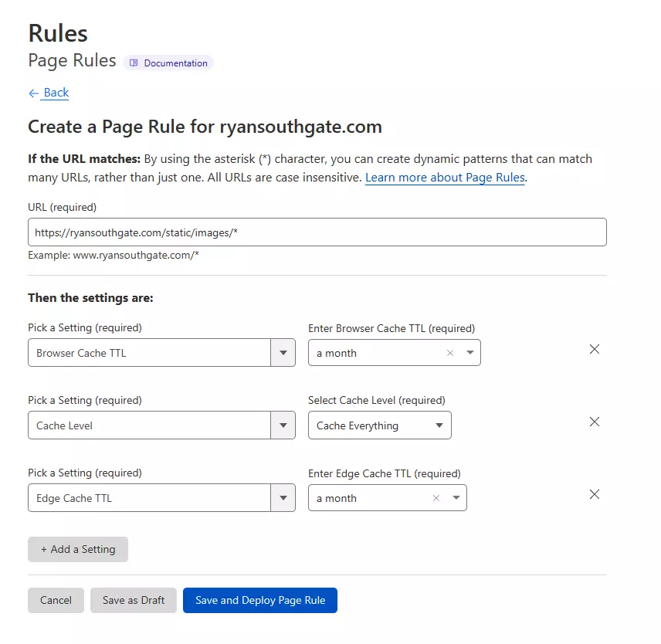This screenshot has height=644, width=661.
Task: Click the Documentation icon next to Page Rules
Action: pos(135,63)
